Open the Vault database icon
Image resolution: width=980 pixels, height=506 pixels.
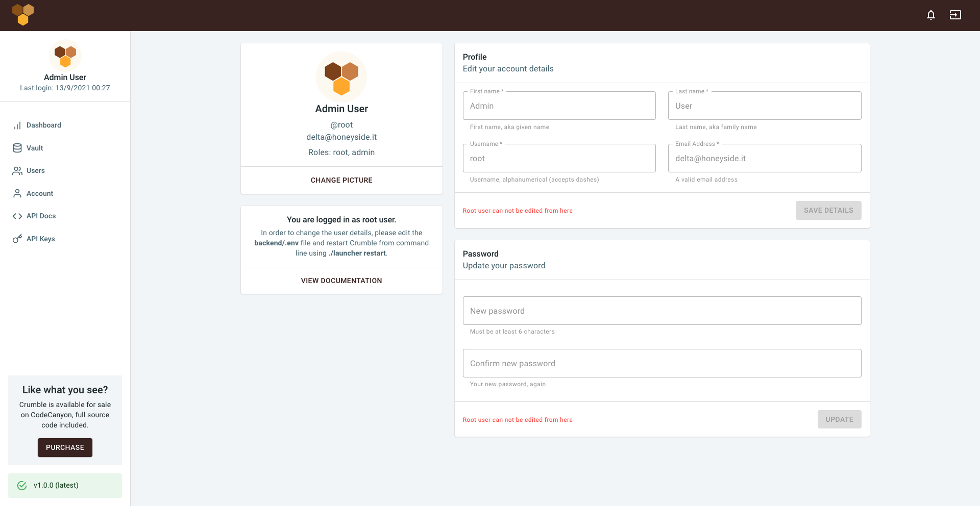coord(17,148)
